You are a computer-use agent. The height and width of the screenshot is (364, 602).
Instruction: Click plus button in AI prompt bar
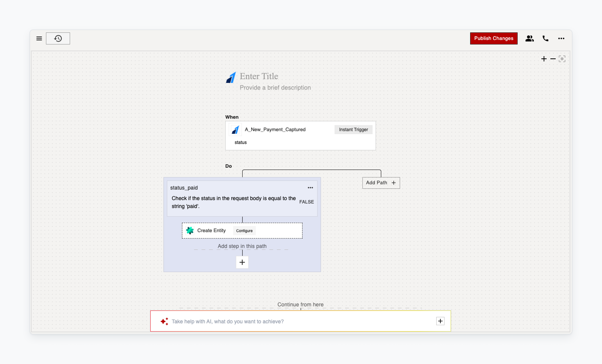(x=440, y=321)
